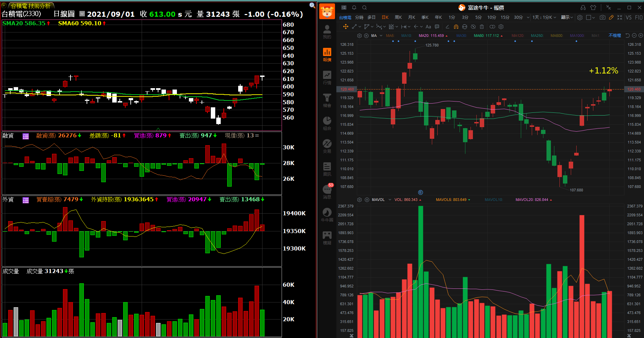Switch to 5分 five-minute chart tab
Image resolution: width=644 pixels, height=338 pixels.
478,17
